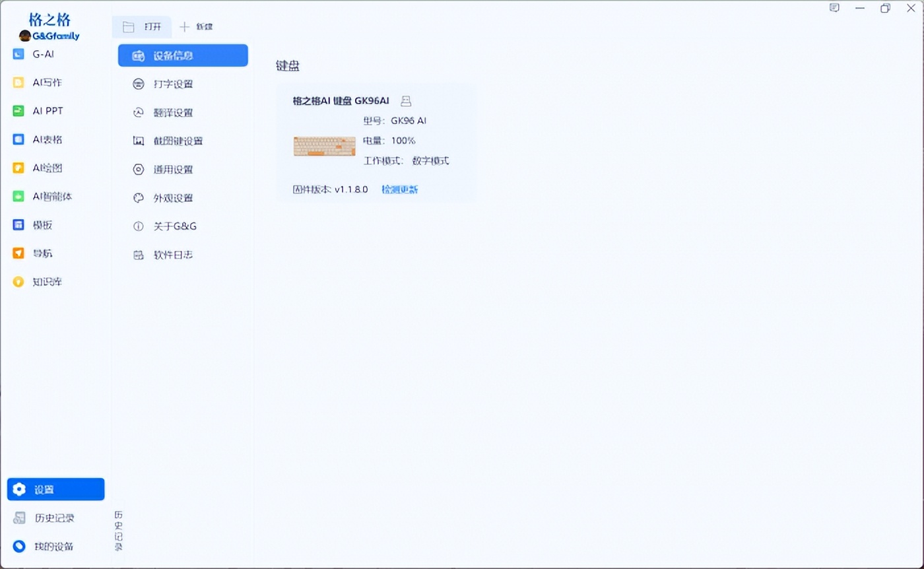Open 我的设备 in the sidebar
The height and width of the screenshot is (569, 924).
coord(55,547)
